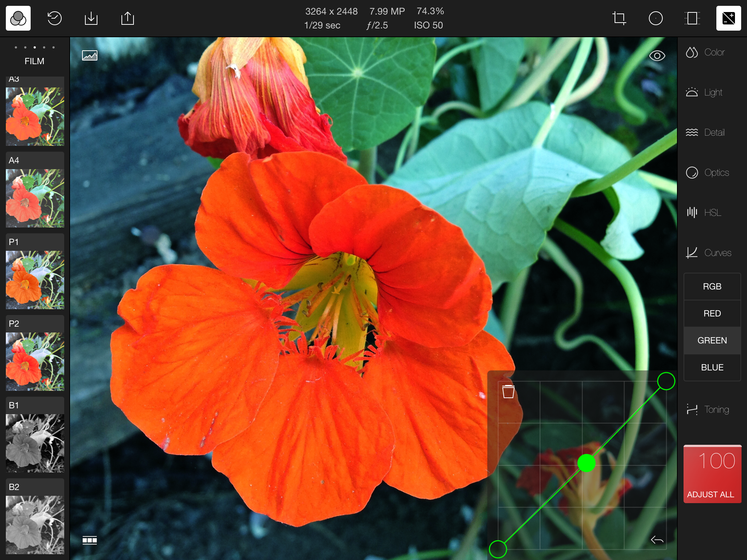
Task: Switch to the RED curve channel
Action: [x=712, y=314]
